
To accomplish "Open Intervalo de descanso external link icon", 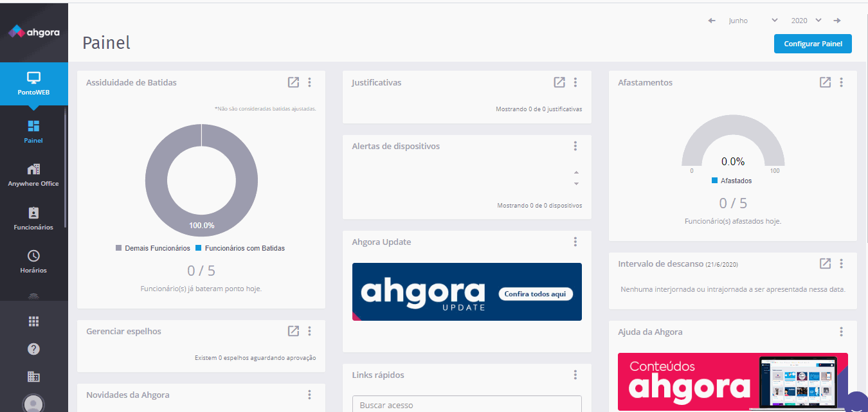I will point(825,264).
